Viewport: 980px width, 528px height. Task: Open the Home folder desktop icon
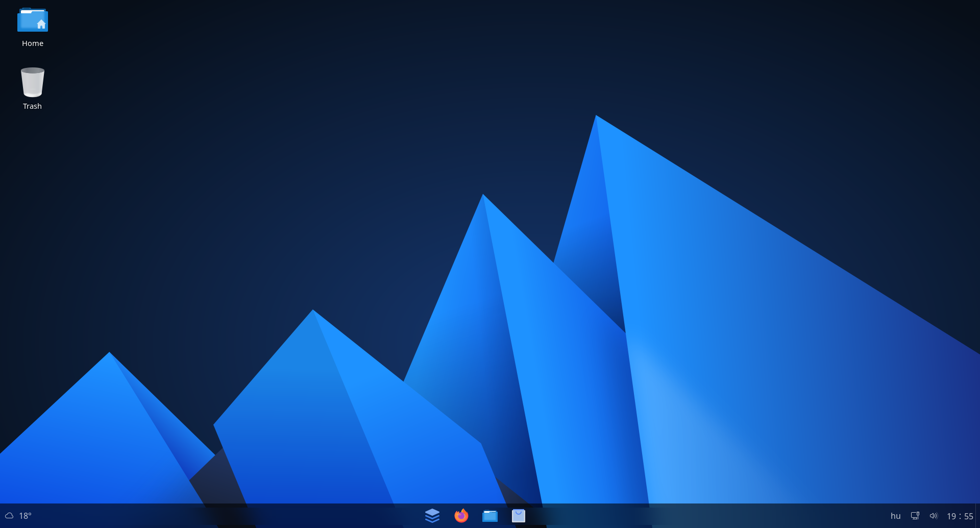[33, 28]
